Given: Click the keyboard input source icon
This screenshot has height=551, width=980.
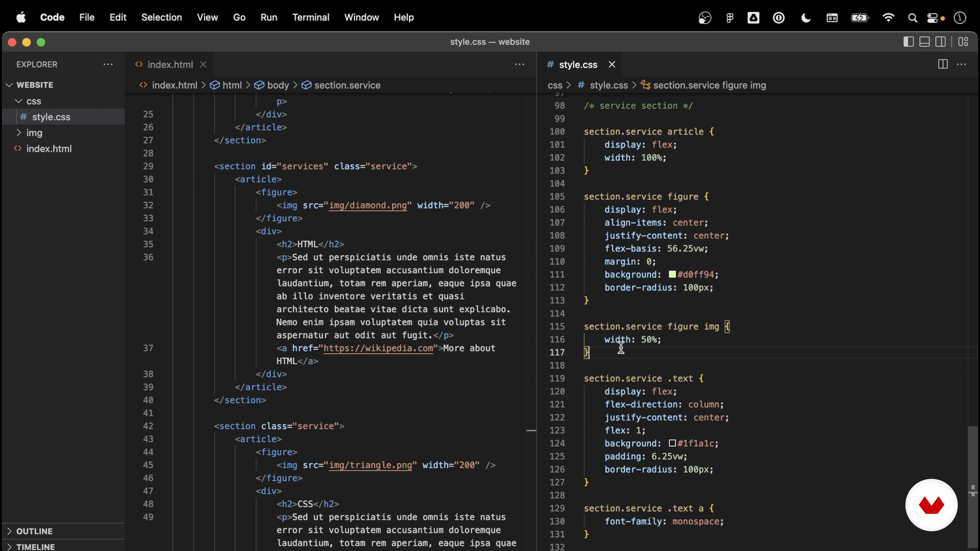Looking at the screenshot, I should (832, 18).
